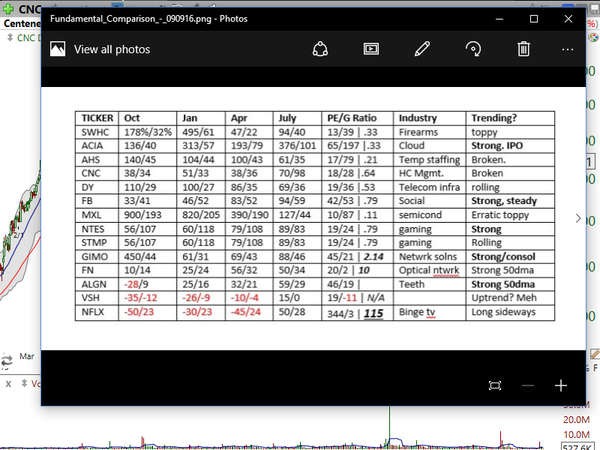Click the up-down arrow beside CNC in chart window
600x450 pixels.
tap(10, 38)
